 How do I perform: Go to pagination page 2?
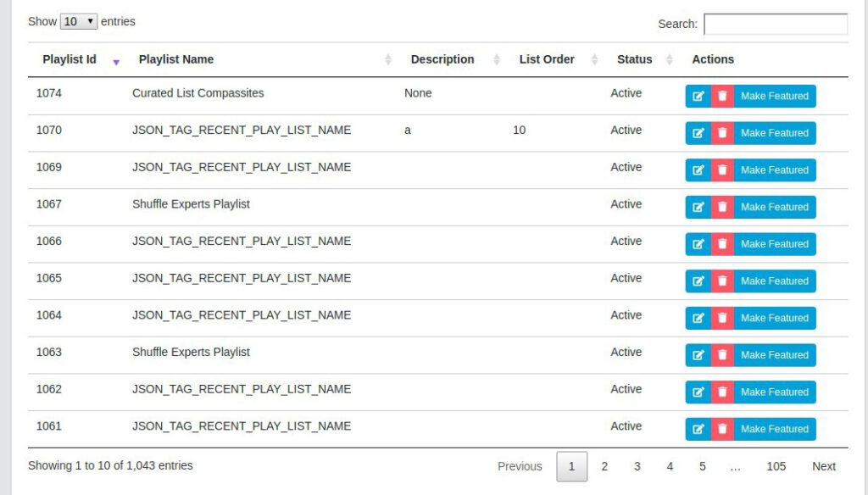[x=604, y=466]
